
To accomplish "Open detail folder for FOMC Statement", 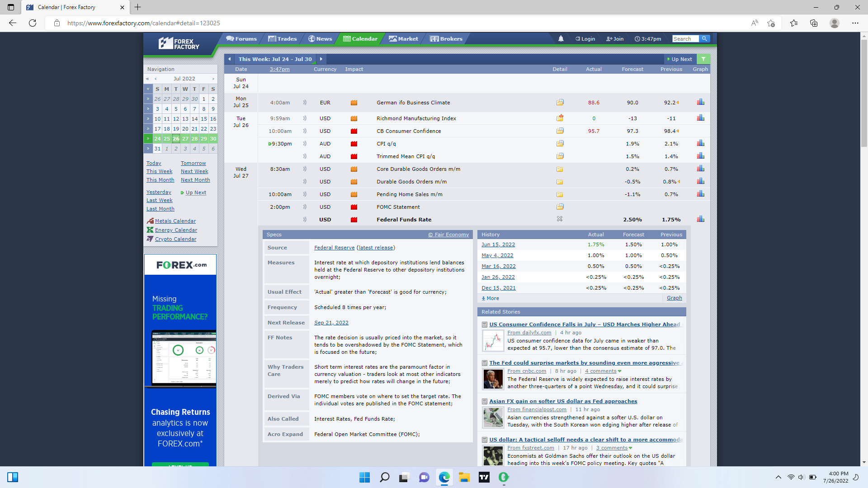I will [x=560, y=206].
